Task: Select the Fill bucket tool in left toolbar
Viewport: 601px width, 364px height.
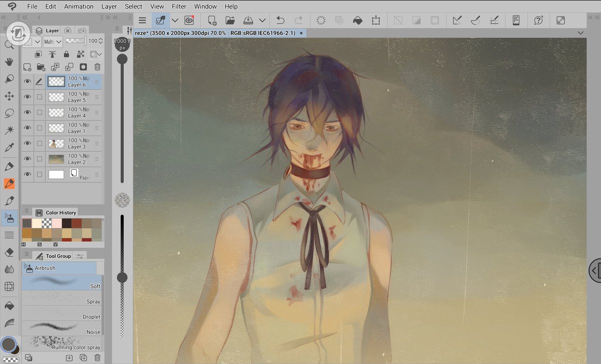Action: (9, 305)
